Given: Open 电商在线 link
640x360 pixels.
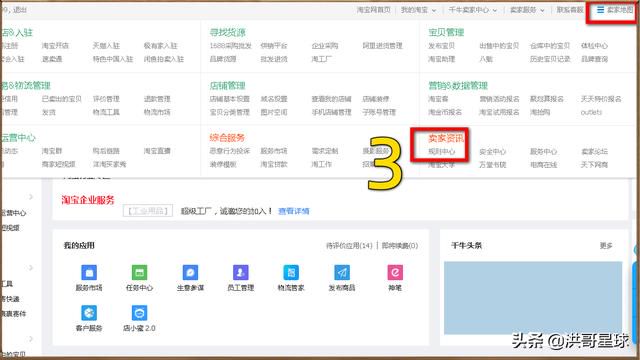Looking at the screenshot, I should [x=543, y=165].
